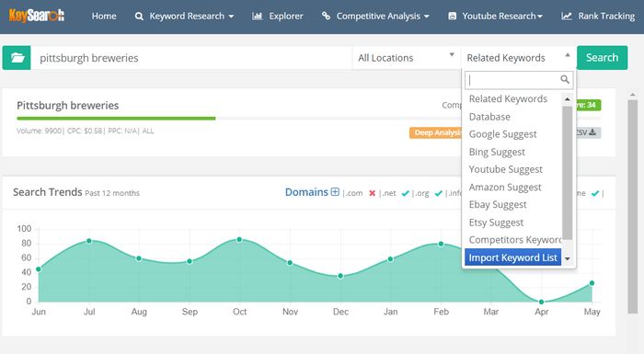Click the green score badge
644x354 pixels.
589,105
